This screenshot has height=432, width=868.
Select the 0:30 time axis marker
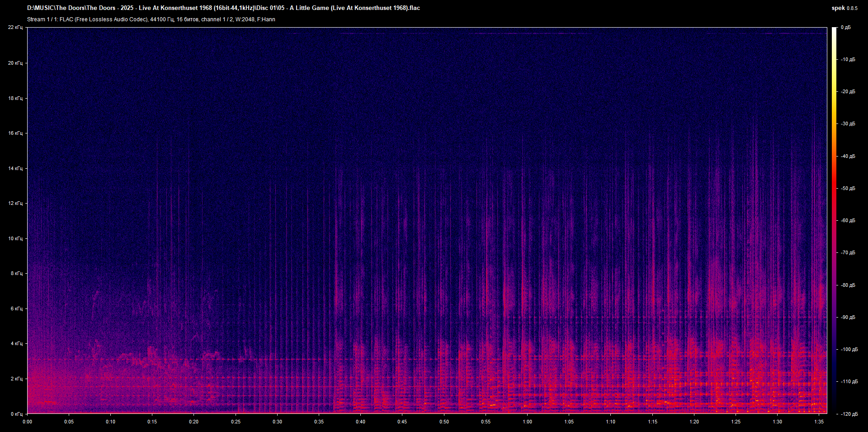[277, 422]
